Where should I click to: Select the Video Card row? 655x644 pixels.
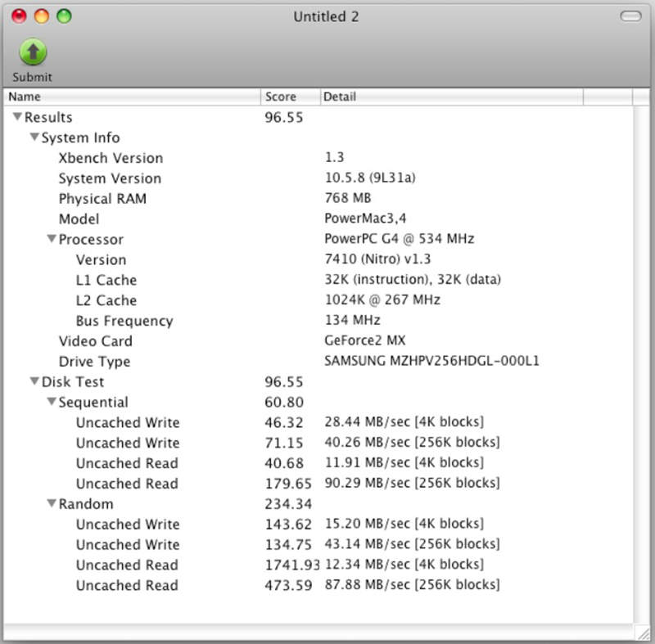(95, 340)
